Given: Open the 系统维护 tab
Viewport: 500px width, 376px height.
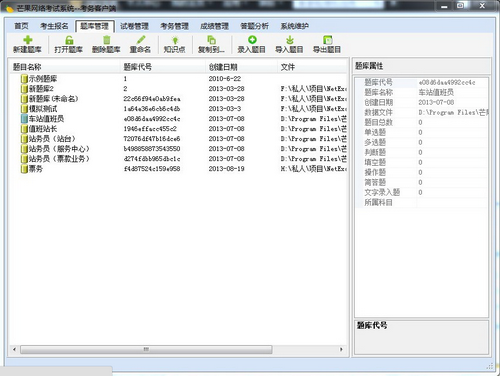Looking at the screenshot, I should (x=294, y=26).
